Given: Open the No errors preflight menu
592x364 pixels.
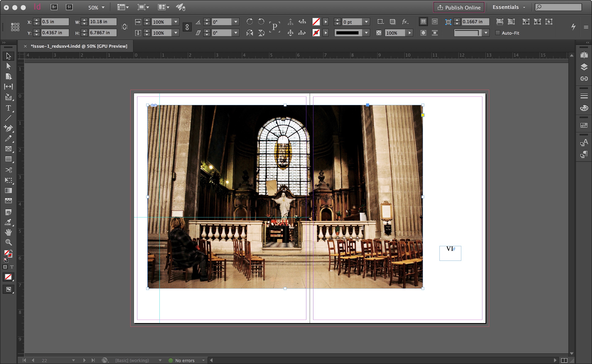Looking at the screenshot, I should click(x=203, y=360).
